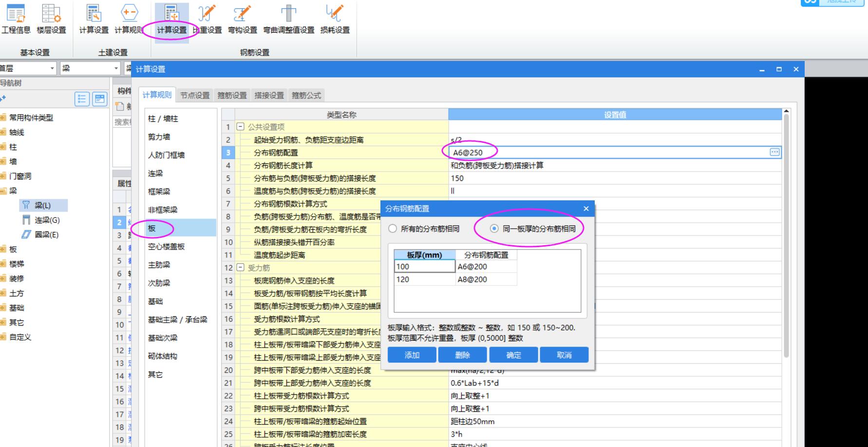Collapse 梁 tree folder in navigation
The image size is (868, 447).
coord(3,191)
